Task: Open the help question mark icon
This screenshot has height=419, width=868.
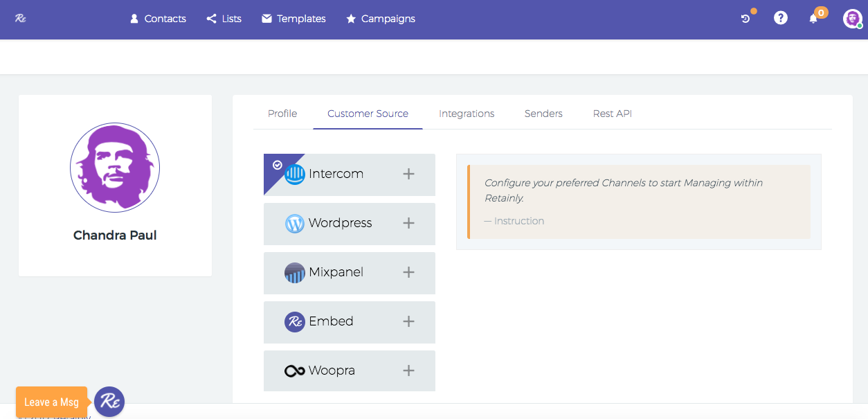Action: point(781,19)
